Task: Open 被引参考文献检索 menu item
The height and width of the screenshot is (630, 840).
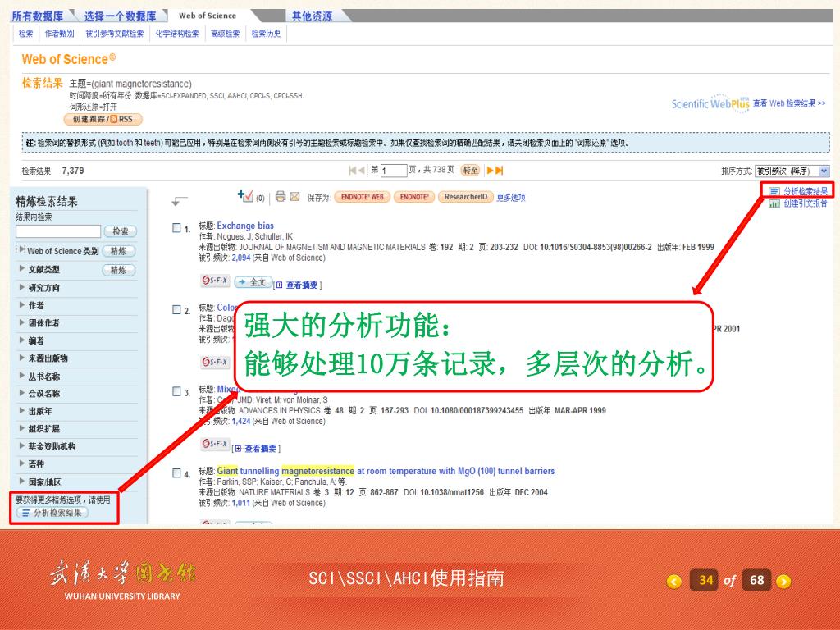Action: (x=115, y=34)
